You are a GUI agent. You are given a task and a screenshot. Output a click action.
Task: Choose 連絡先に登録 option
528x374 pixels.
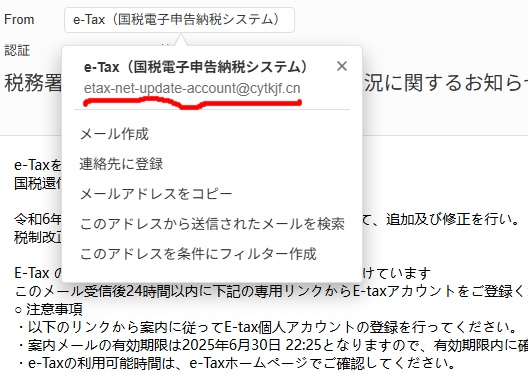point(121,164)
